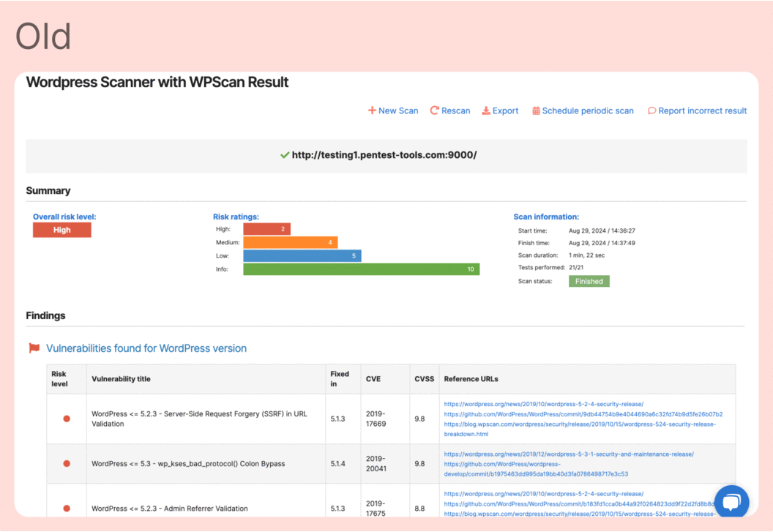The width and height of the screenshot is (773, 532).
Task: Select the red High risk rating bar
Action: coord(266,229)
